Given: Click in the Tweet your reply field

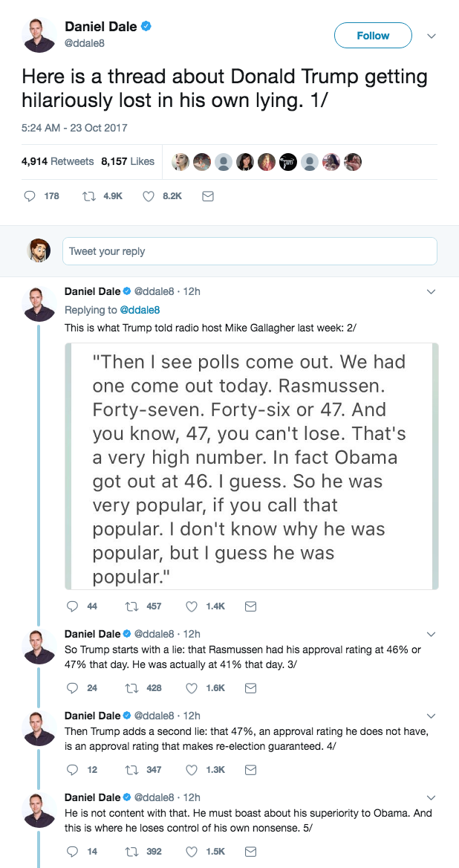Looking at the screenshot, I should 250,251.
